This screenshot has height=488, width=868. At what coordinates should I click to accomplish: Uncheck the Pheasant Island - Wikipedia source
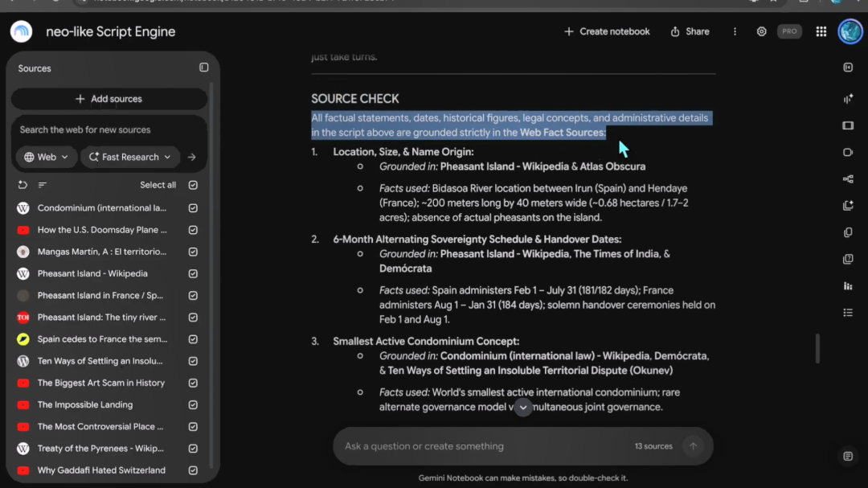click(x=193, y=273)
